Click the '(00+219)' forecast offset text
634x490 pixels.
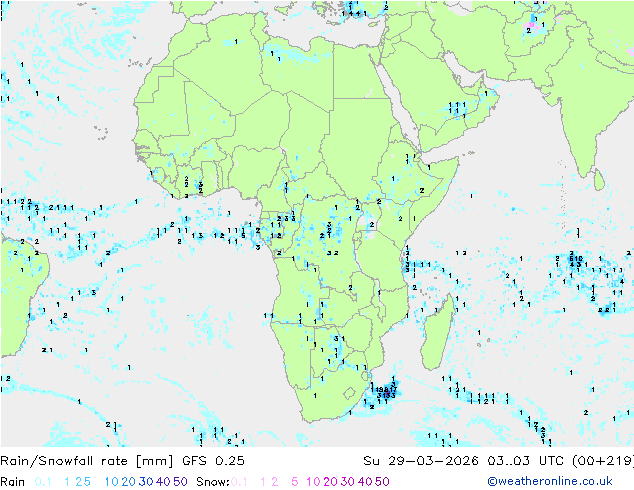pyautogui.click(x=603, y=461)
